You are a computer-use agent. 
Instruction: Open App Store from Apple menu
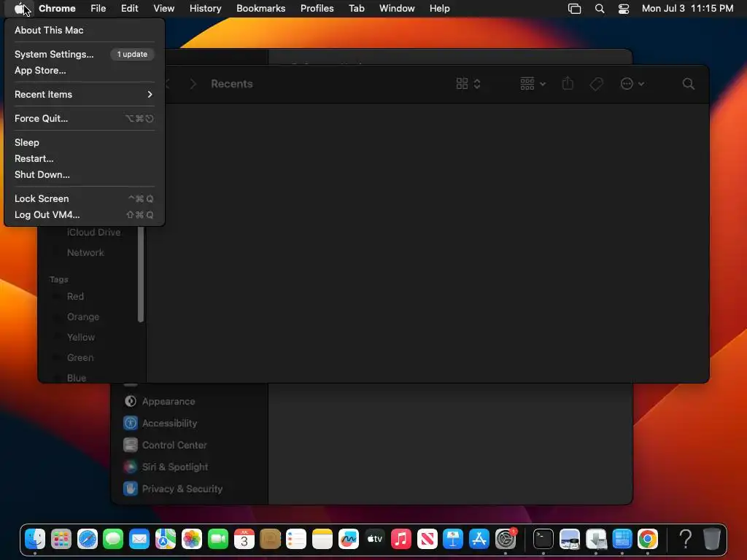(85, 70)
